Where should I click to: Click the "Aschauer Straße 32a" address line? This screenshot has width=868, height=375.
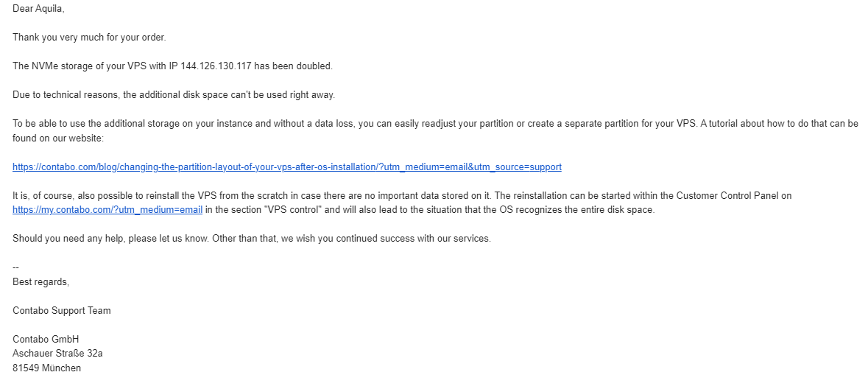pos(57,354)
